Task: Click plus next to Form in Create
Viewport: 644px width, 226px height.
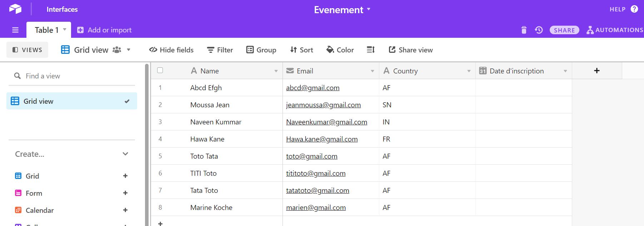Action: [x=125, y=193]
